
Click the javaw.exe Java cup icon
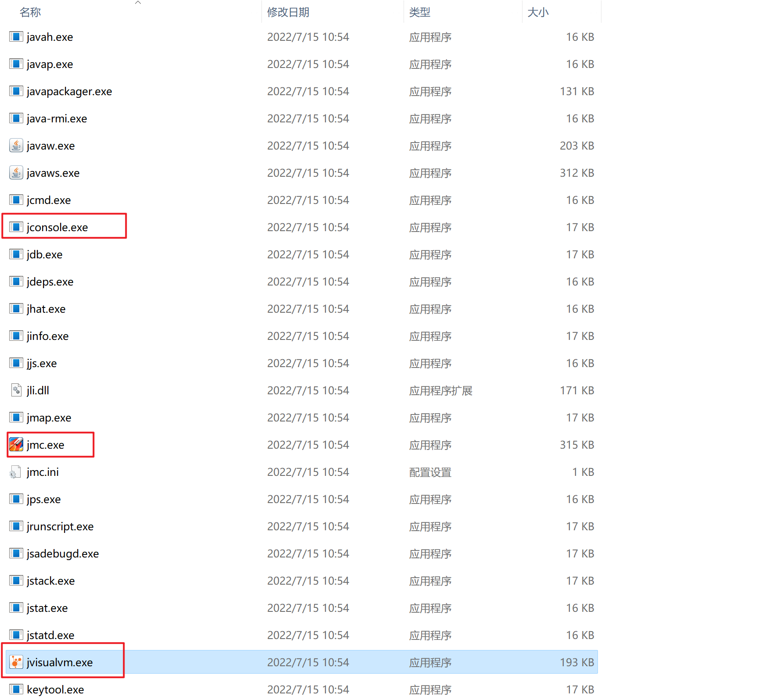tap(16, 146)
